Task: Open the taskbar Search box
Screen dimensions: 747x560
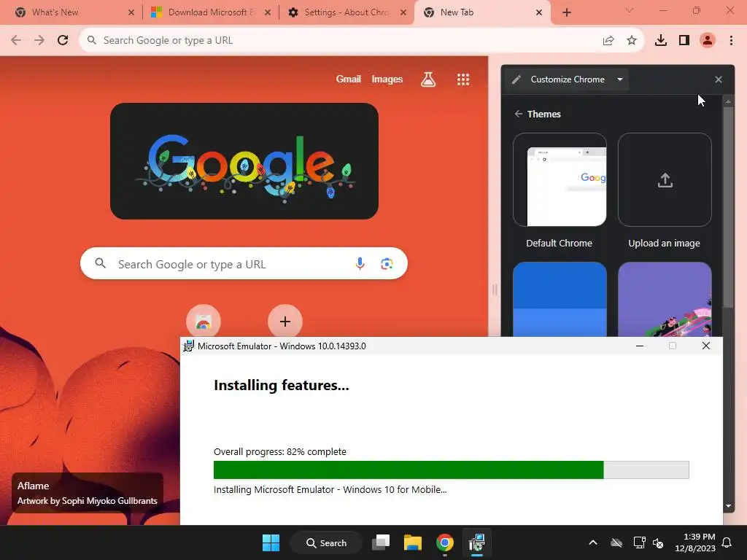Action: (x=326, y=542)
